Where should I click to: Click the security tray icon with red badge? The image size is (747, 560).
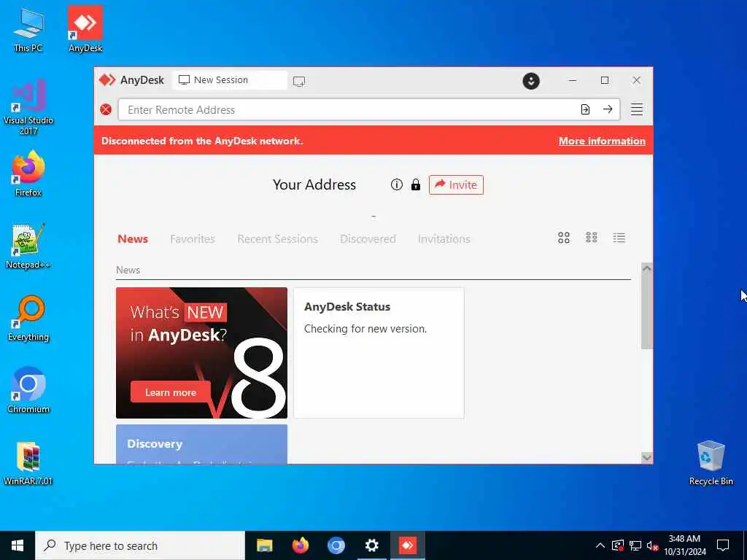tap(618, 545)
